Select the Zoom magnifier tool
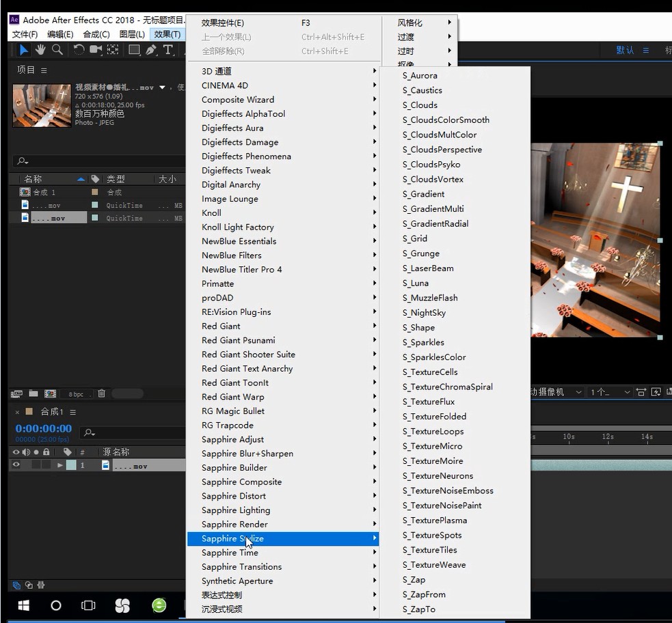This screenshot has width=672, height=623. click(x=57, y=50)
